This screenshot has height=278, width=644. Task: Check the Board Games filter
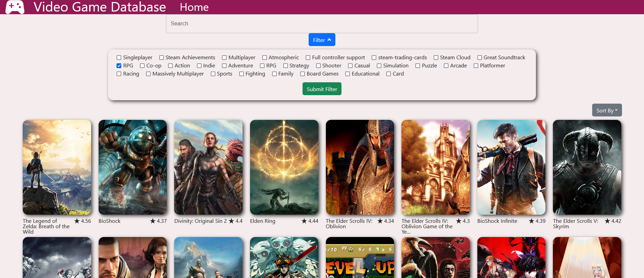tap(303, 74)
